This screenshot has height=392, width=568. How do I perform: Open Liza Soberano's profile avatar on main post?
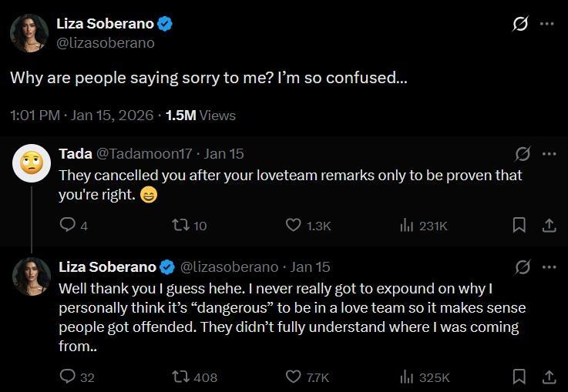pos(29,33)
